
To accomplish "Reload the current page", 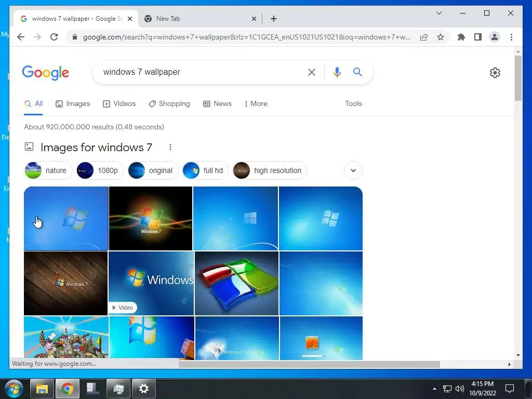I will tap(54, 37).
